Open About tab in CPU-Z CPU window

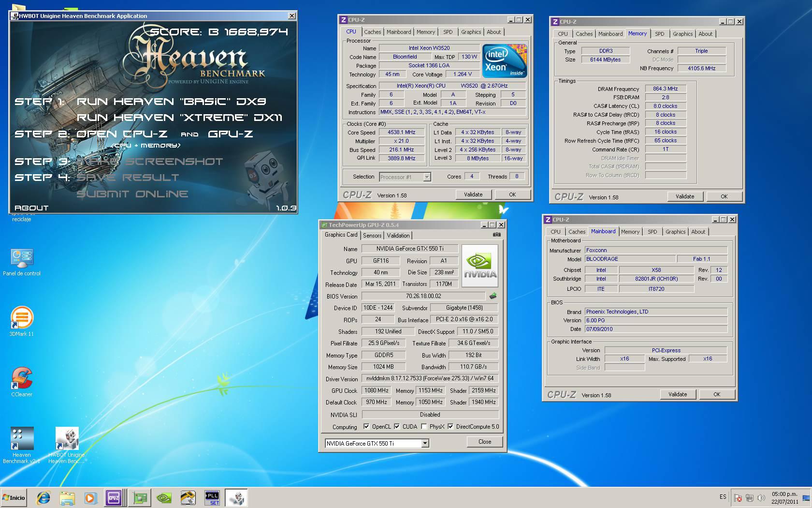pos(493,32)
